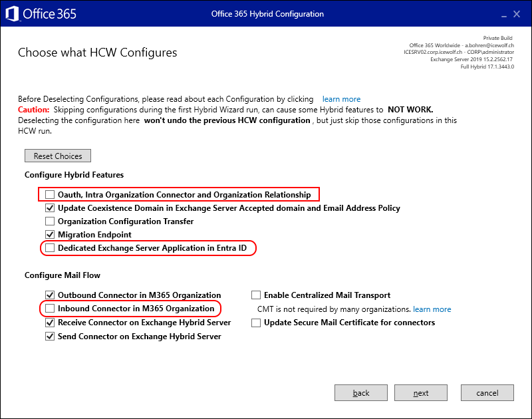Go back to the previous wizard page
Screen dimensions: 532x419
361,393
